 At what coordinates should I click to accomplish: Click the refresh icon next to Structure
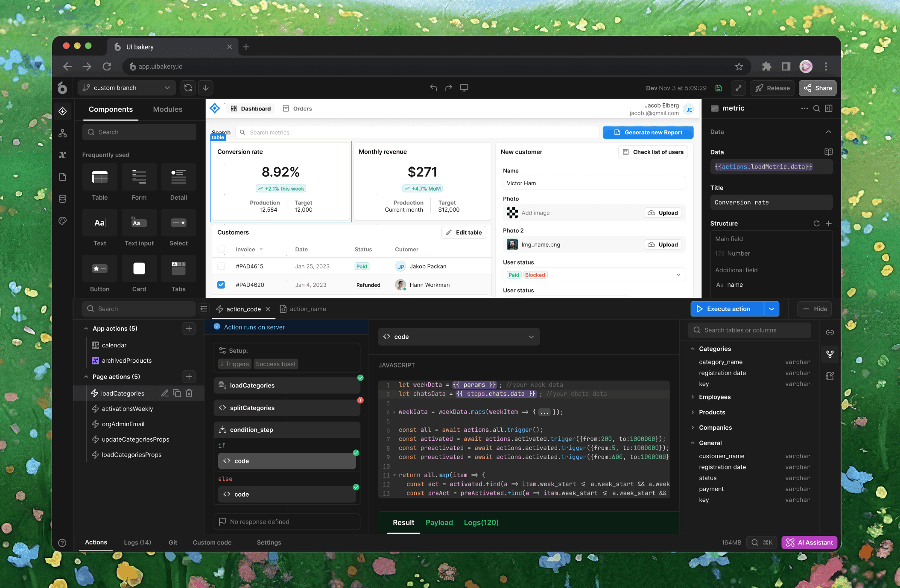[x=816, y=224]
